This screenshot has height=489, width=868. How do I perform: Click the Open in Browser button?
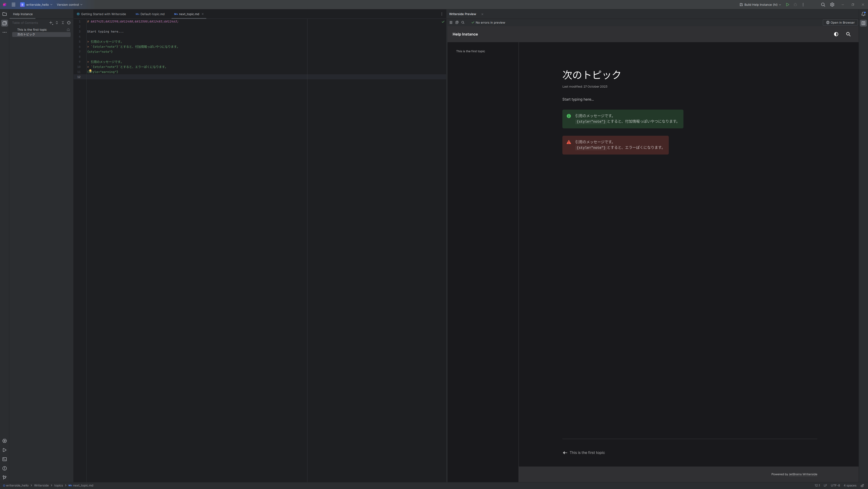840,22
